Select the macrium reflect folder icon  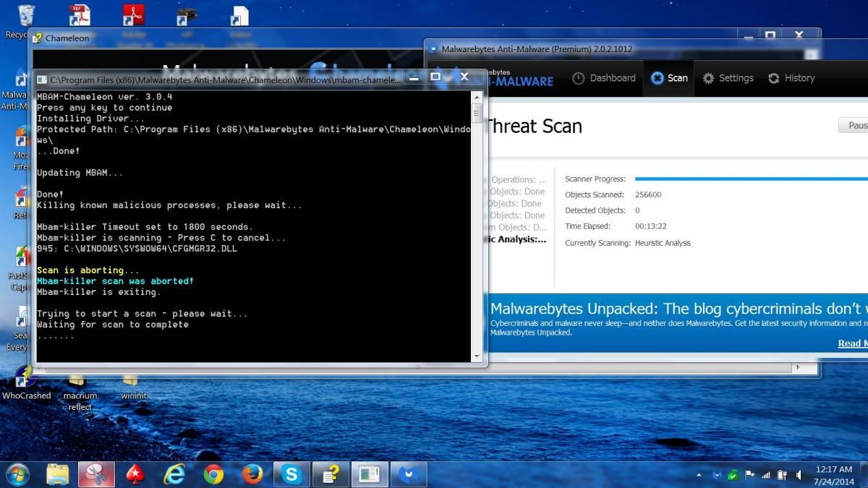(x=80, y=390)
